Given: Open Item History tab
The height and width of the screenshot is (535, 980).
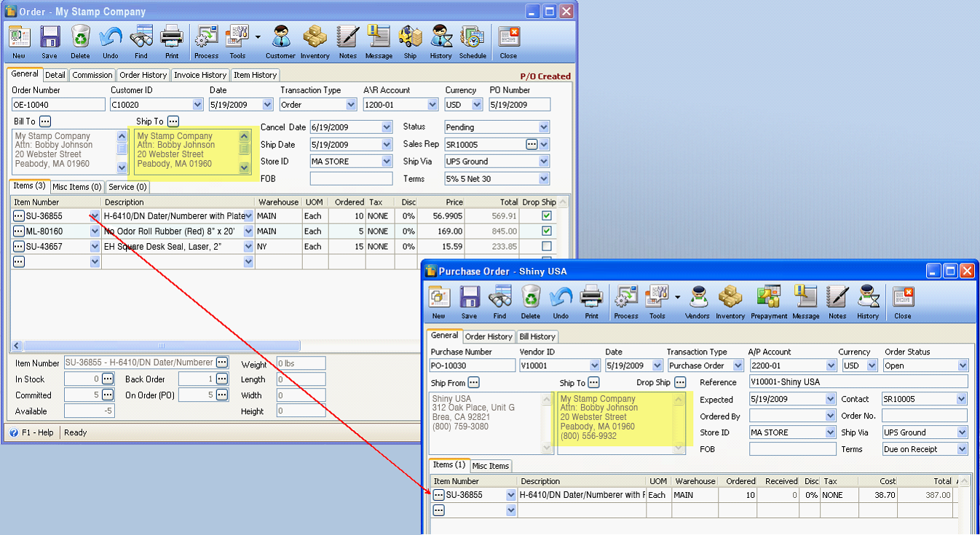Looking at the screenshot, I should coord(255,75).
